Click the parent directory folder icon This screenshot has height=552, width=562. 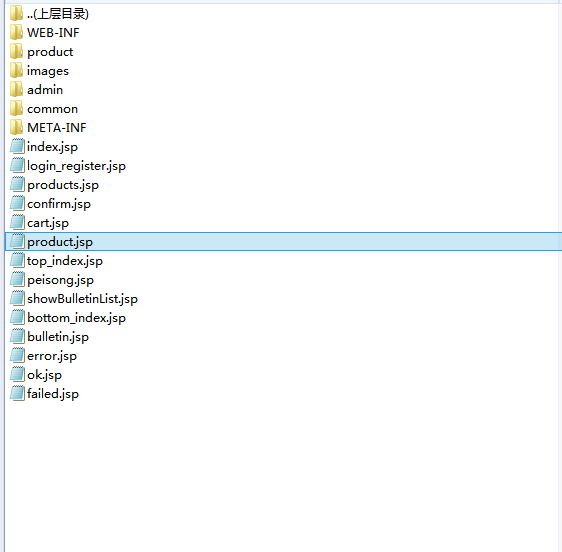[16, 14]
